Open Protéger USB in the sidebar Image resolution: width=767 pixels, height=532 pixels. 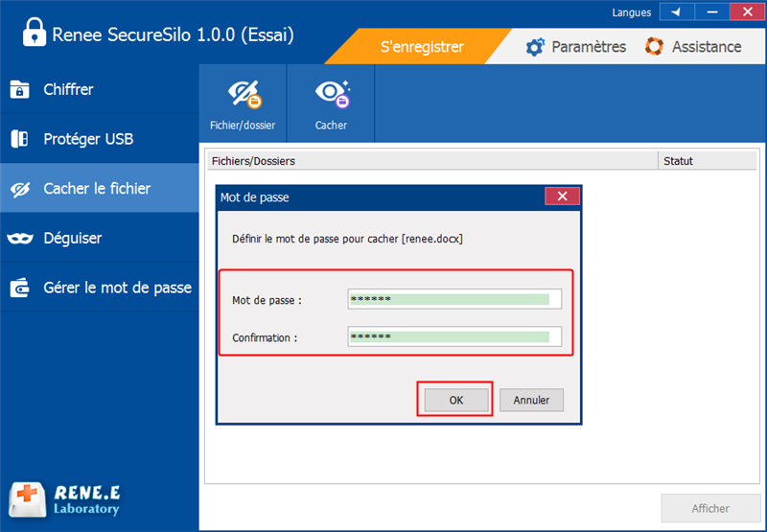pyautogui.click(x=87, y=139)
